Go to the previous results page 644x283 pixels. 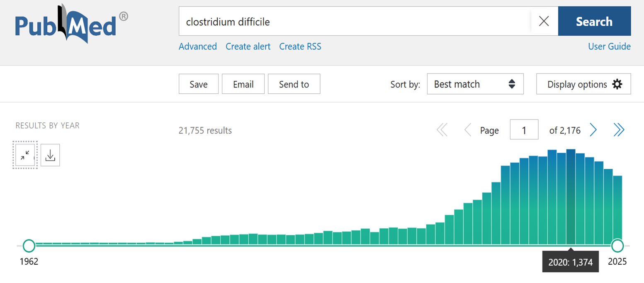pos(468,130)
